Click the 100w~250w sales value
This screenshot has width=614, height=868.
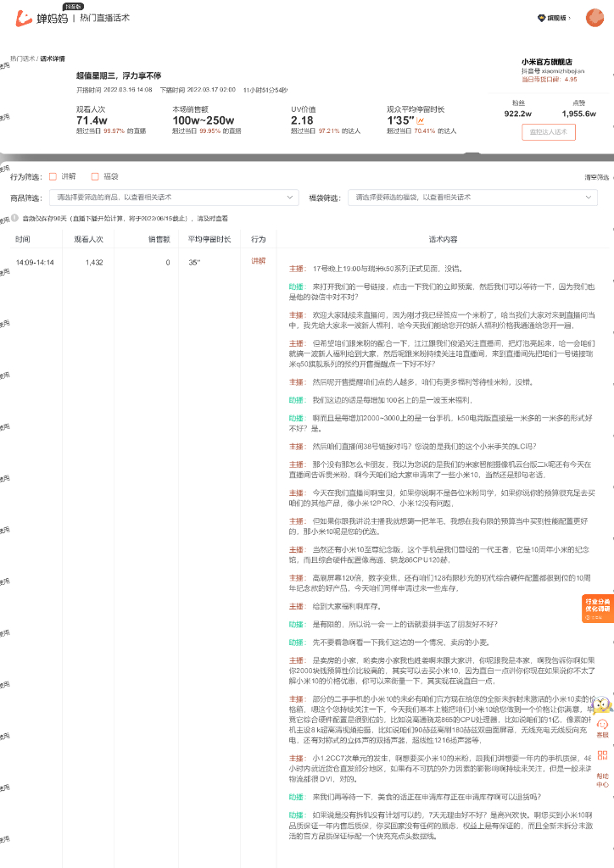[204, 120]
